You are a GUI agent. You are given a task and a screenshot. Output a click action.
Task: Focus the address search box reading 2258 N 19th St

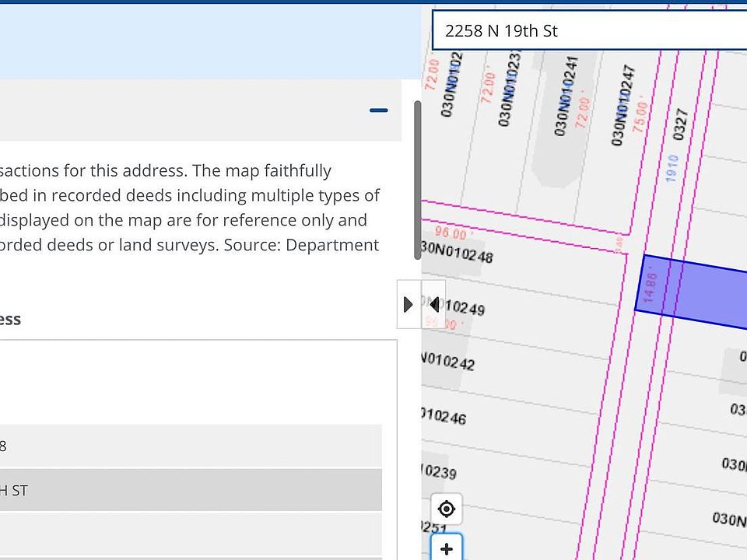coord(590,30)
